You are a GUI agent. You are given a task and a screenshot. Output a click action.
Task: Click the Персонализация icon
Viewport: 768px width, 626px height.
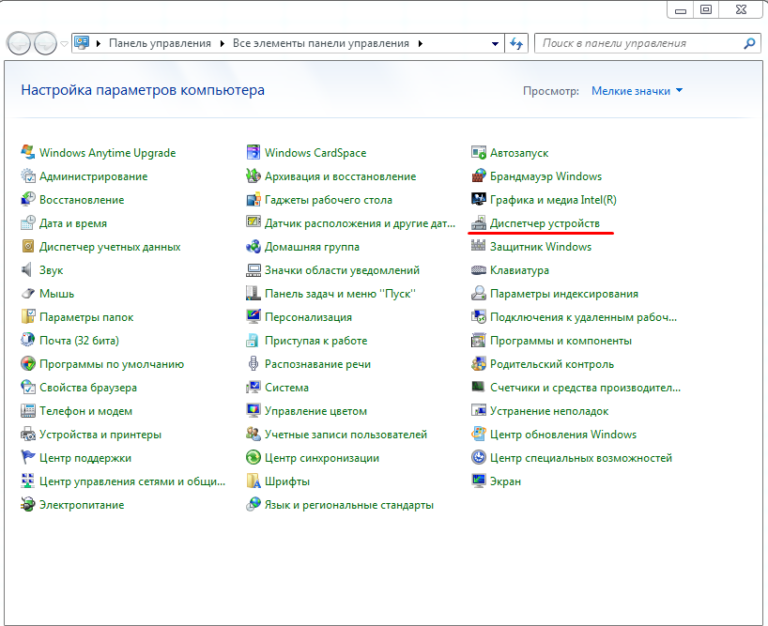pyautogui.click(x=253, y=316)
